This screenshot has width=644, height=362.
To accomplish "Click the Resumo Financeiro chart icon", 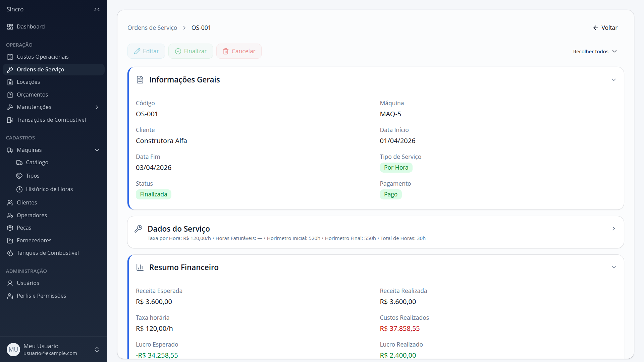I will tap(140, 267).
